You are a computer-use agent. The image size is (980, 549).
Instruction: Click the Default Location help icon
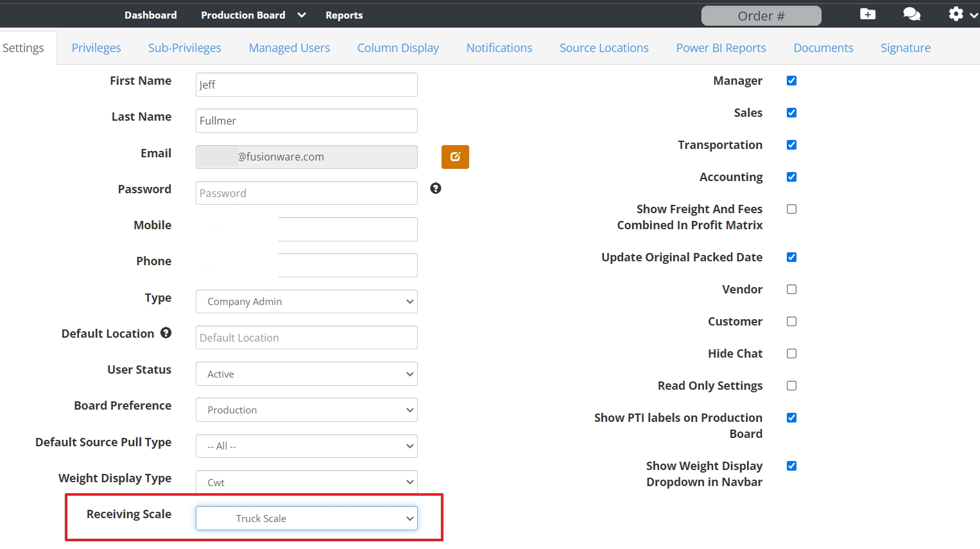tap(166, 333)
